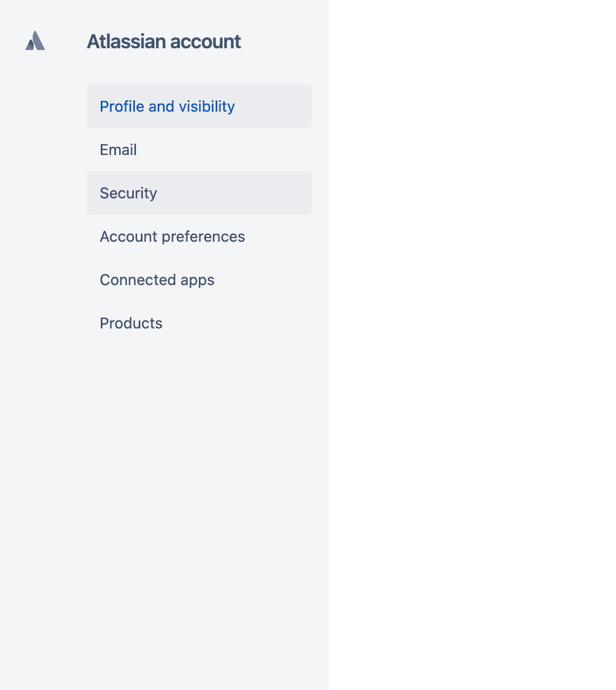
Task: Show Connected apps
Action: (x=199, y=280)
